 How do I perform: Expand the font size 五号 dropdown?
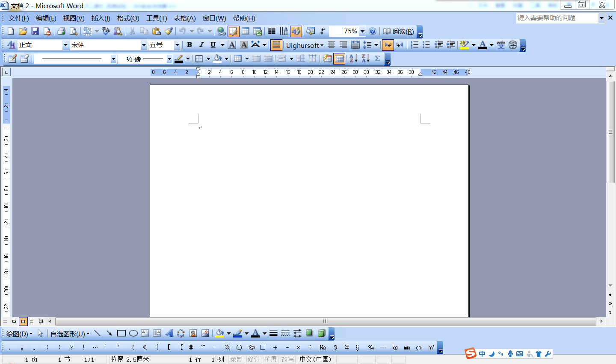click(x=177, y=45)
